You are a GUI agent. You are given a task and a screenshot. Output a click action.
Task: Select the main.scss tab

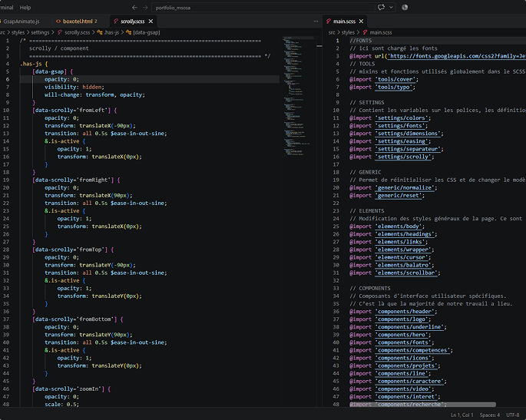coord(344,21)
